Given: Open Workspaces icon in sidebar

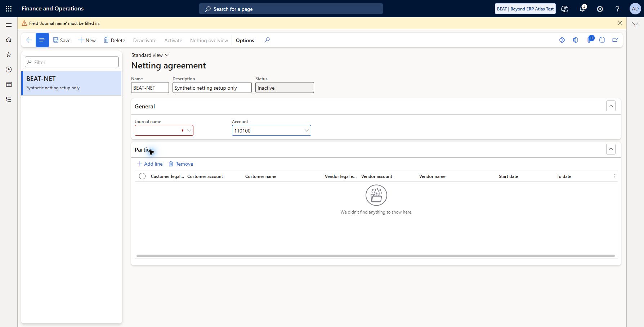Looking at the screenshot, I should [x=9, y=85].
